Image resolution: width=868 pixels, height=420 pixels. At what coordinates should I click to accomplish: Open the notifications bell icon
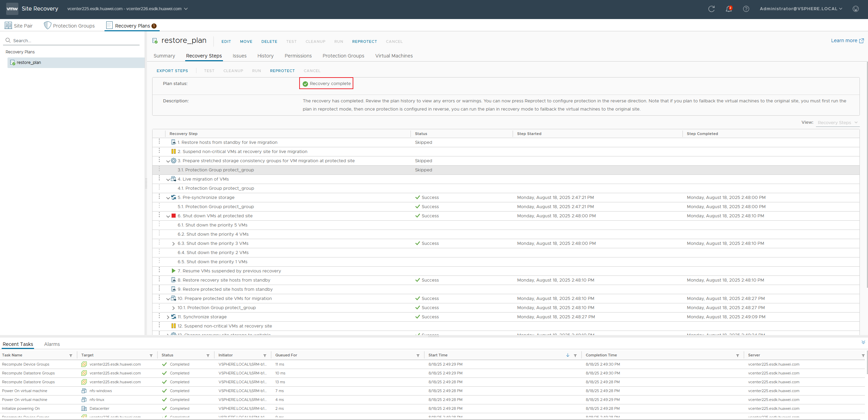click(728, 9)
